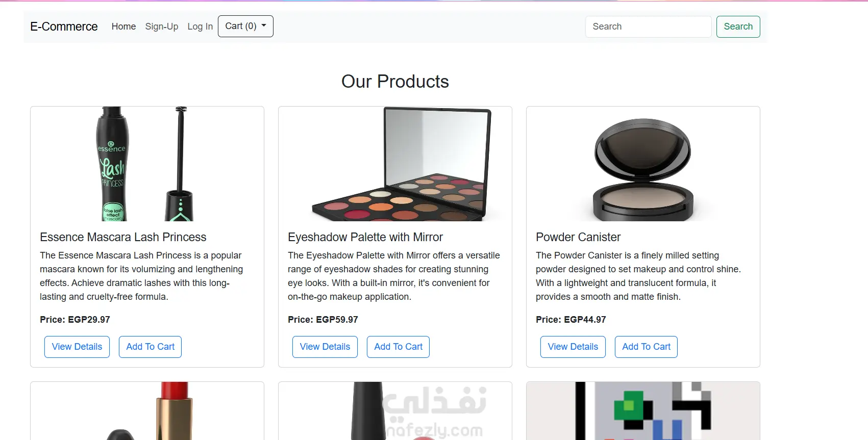This screenshot has height=440, width=868.
Task: Click the Essence mascara product image
Action: (x=147, y=164)
